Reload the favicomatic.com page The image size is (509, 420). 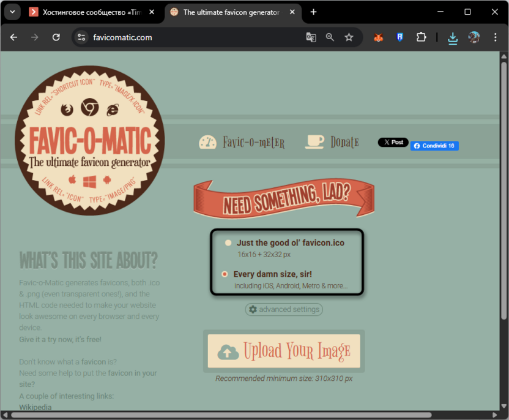(56, 37)
